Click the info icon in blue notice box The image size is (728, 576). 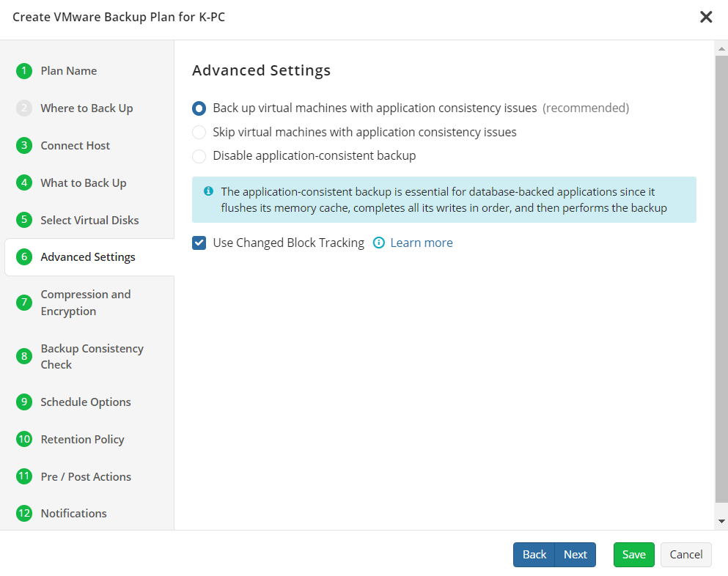point(208,191)
